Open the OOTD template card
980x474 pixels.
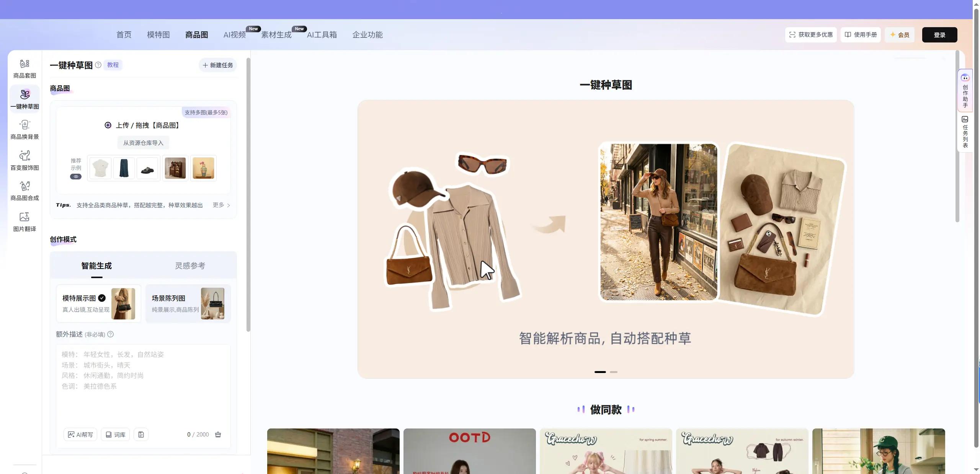(469, 451)
